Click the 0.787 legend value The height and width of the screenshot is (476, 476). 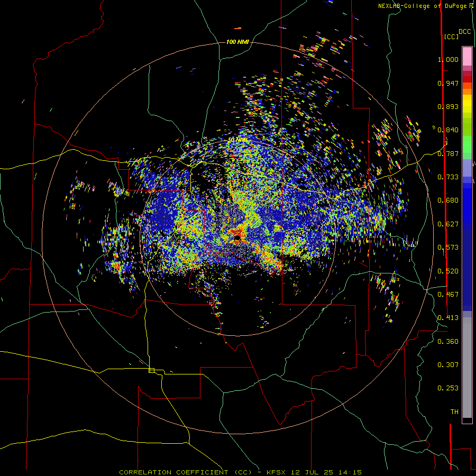[x=448, y=153]
